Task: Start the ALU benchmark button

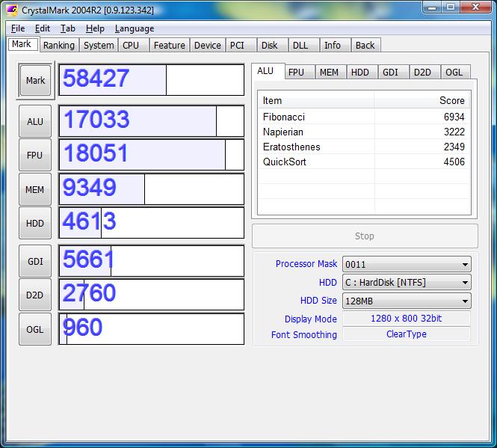Action: click(x=35, y=122)
